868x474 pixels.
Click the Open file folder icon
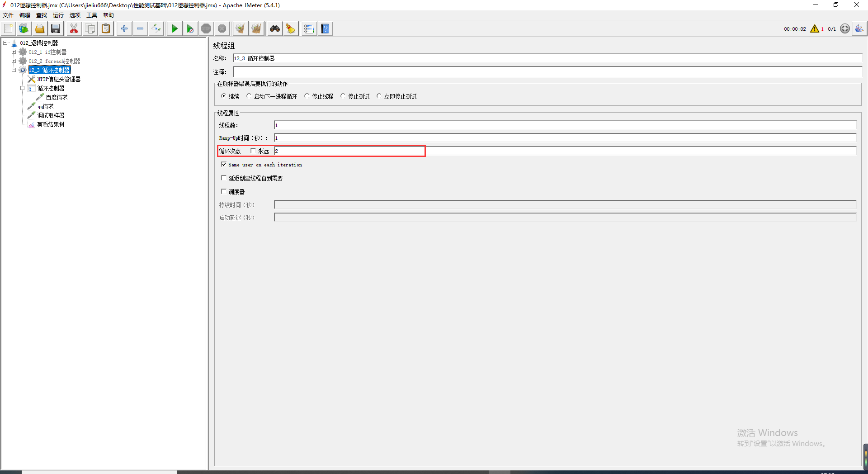pos(40,28)
